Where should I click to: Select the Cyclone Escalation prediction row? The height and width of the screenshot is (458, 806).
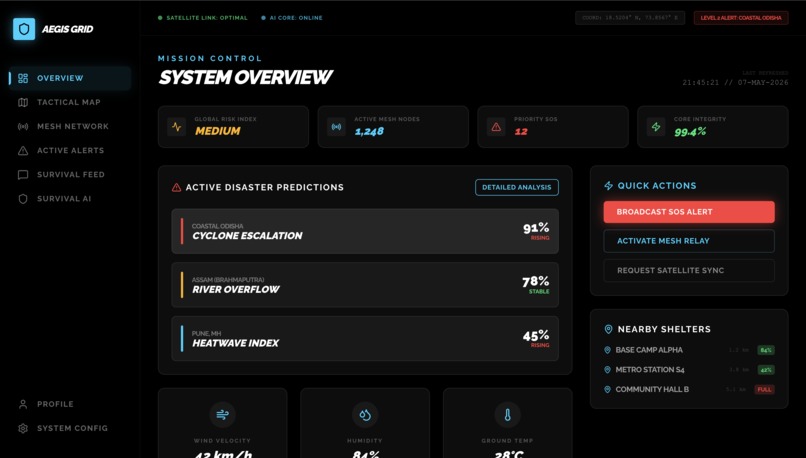click(365, 231)
